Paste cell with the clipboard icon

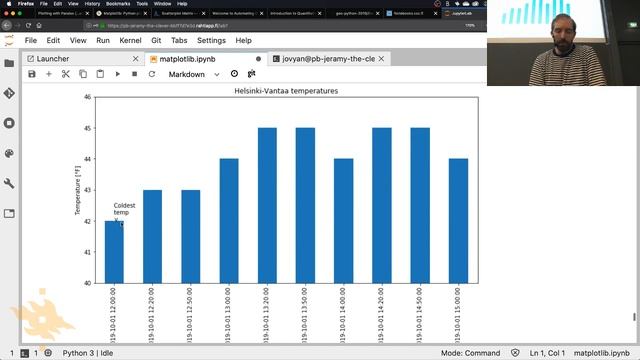click(x=100, y=74)
